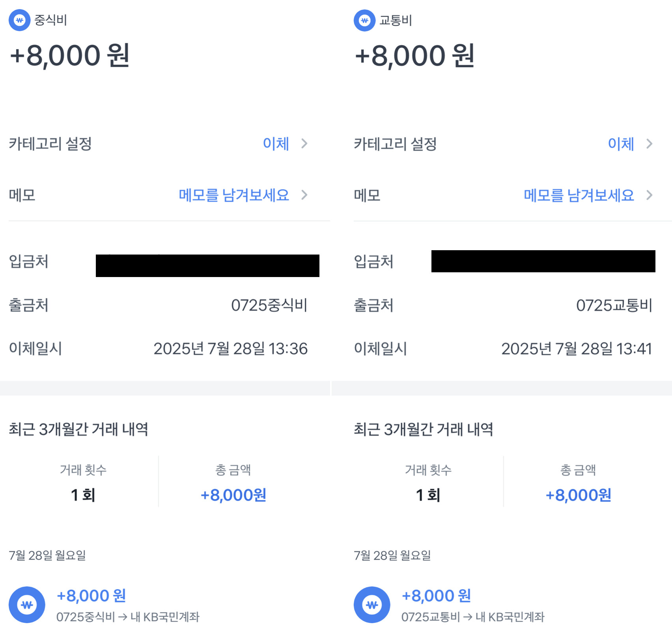Open the +8,000 원 0725교통비 transaction entry
Viewport: 672px width, 633px height.
tap(511, 605)
